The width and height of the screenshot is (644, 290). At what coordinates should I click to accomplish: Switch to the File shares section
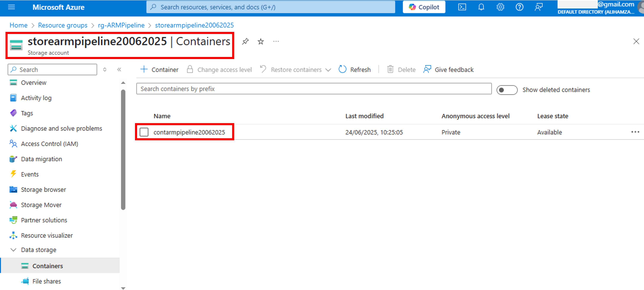46,281
